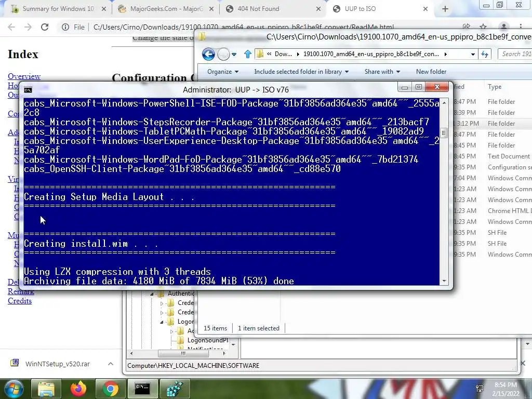Select LogonSoundPlayer key in Registry Editor

[x=208, y=340]
